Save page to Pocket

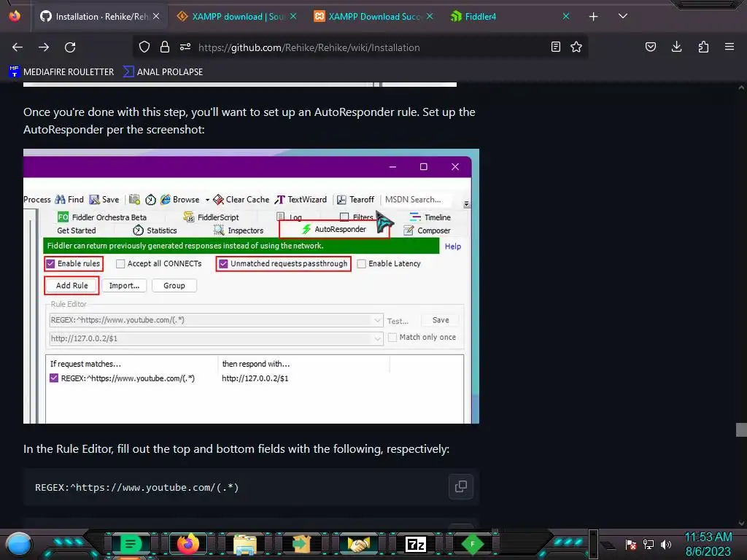pyautogui.click(x=651, y=47)
